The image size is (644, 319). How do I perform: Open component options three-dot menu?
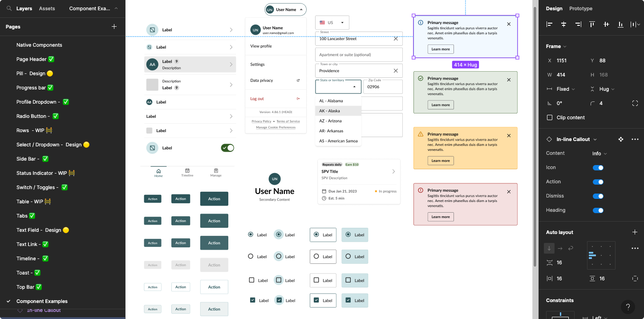(x=635, y=139)
